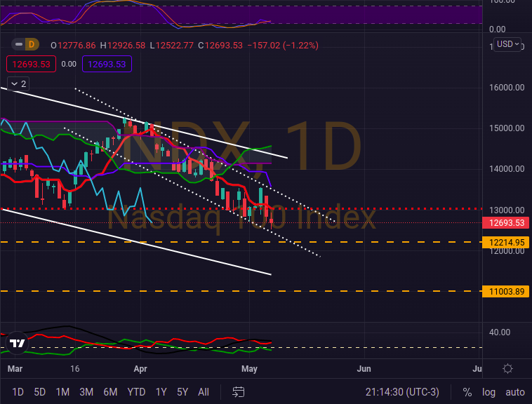Select the 6M time range
Screen dimensions: 532x404
click(110, 392)
